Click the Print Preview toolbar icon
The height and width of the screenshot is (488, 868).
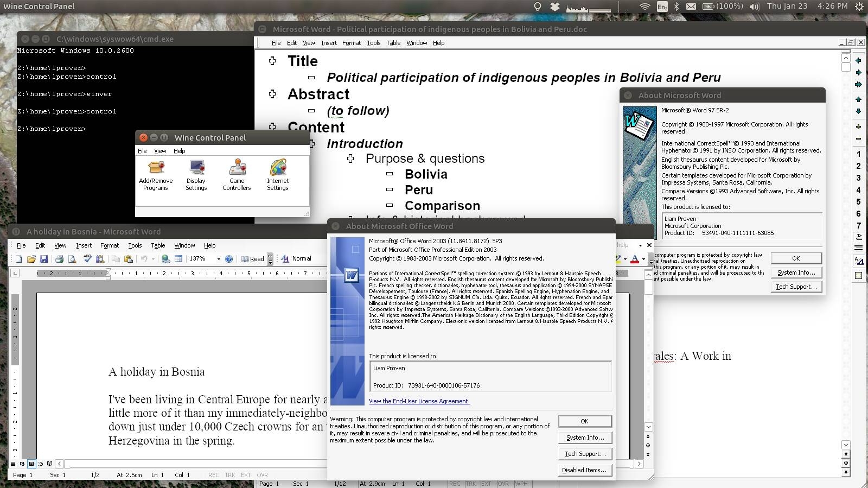(72, 259)
